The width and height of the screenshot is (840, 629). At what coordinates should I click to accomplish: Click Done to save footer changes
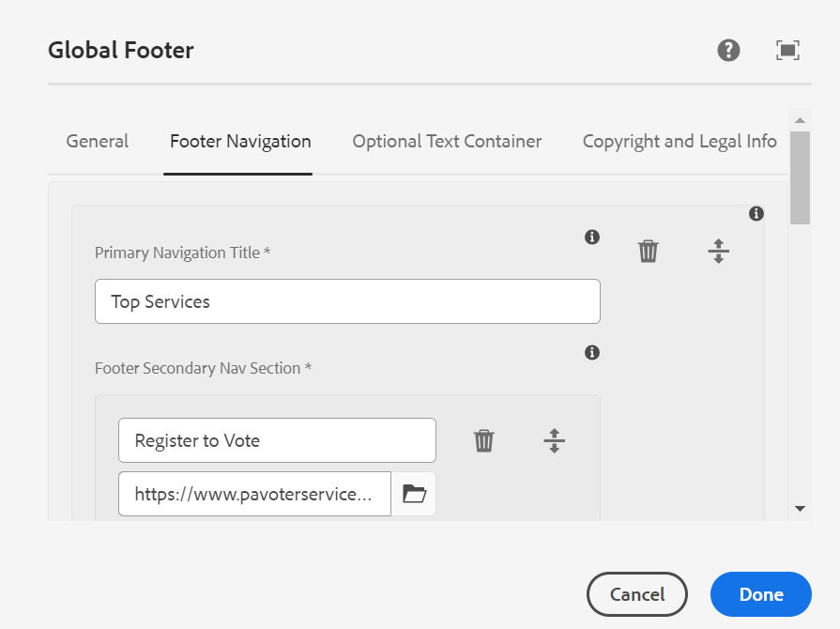[x=761, y=594]
